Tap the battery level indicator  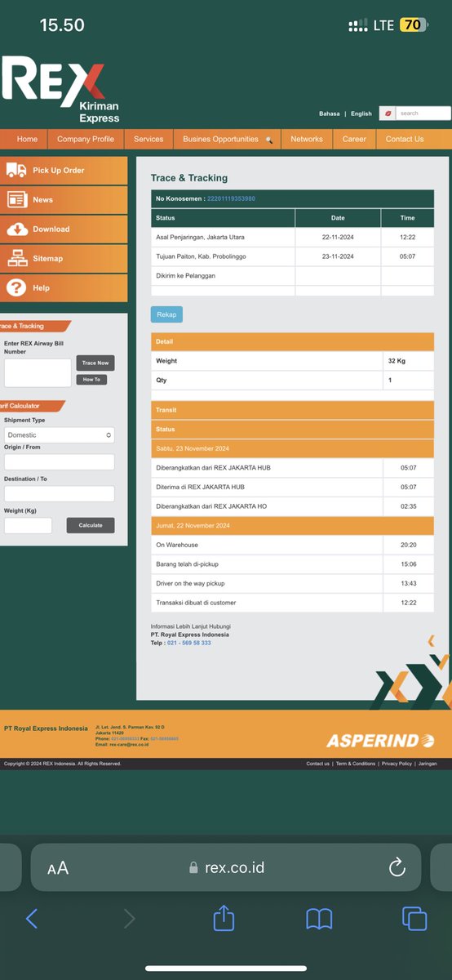coord(414,25)
